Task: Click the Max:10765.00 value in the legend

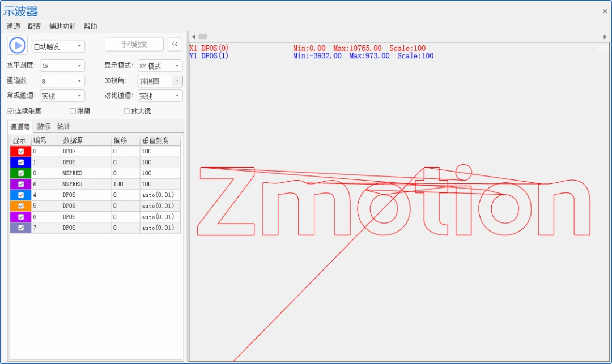Action: point(358,48)
